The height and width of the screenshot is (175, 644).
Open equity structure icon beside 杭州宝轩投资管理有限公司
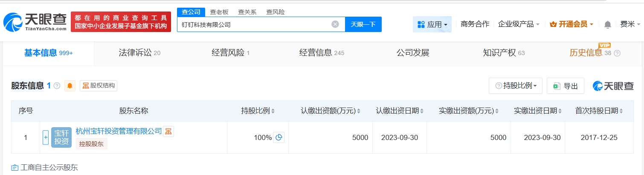click(168, 131)
